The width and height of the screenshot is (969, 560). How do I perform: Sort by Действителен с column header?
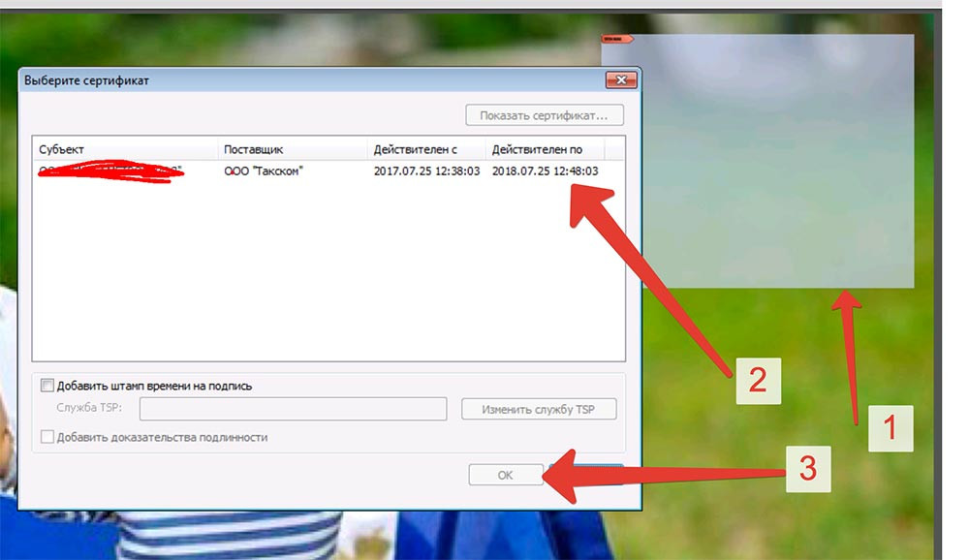click(425, 149)
